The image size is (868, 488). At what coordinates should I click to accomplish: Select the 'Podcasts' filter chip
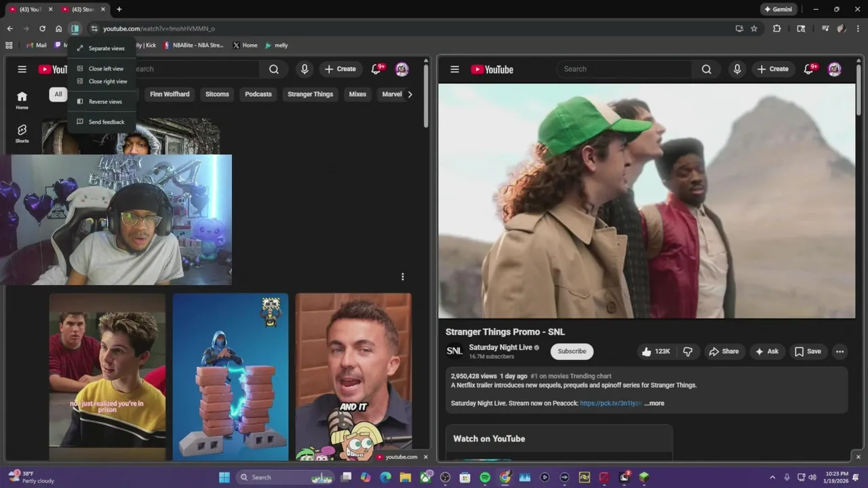(258, 94)
